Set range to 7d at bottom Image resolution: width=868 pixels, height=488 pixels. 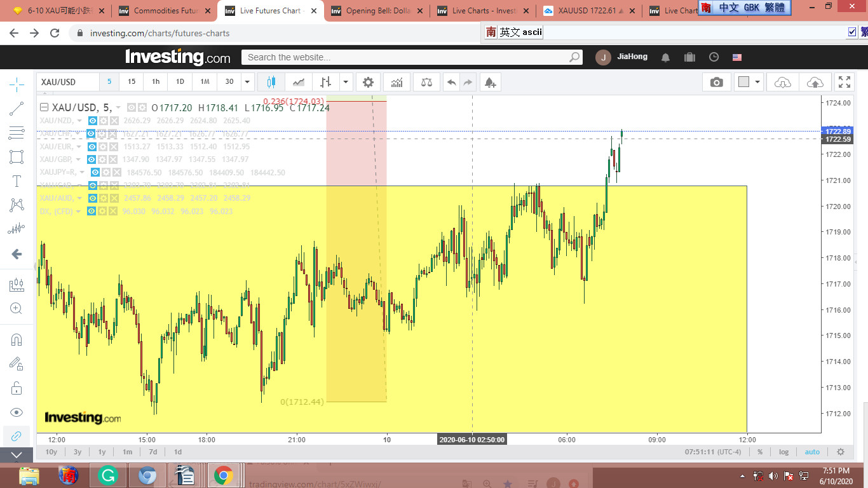point(153,452)
